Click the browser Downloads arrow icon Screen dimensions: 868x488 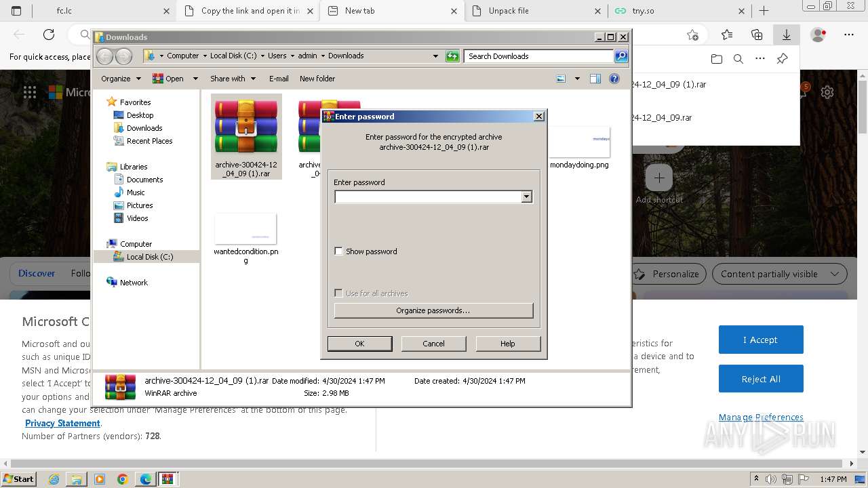787,35
